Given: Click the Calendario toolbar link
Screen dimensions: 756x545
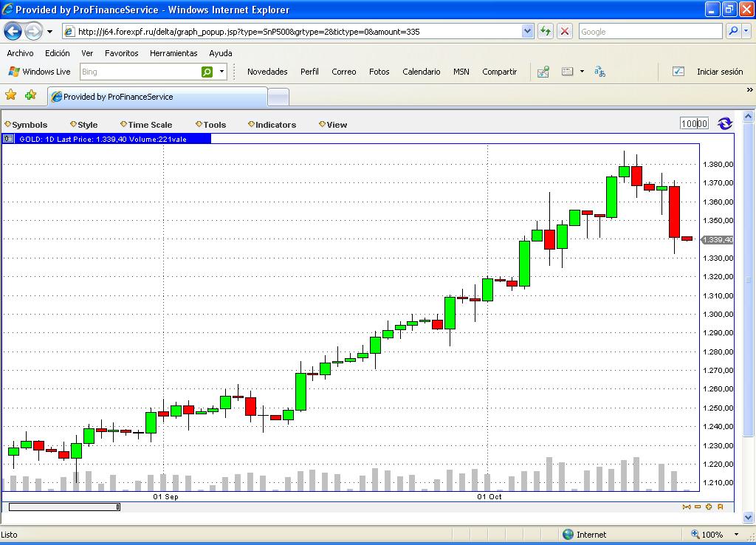Looking at the screenshot, I should coord(421,72).
